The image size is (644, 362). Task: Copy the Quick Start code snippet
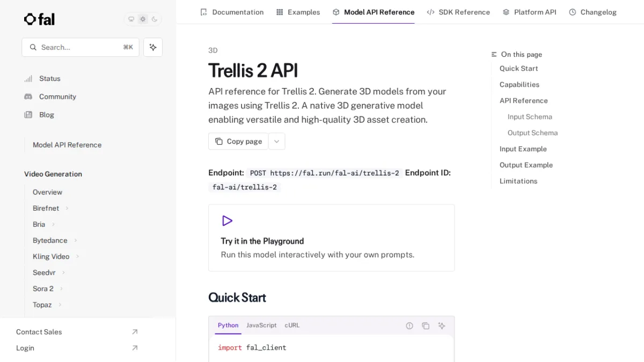coord(426,326)
